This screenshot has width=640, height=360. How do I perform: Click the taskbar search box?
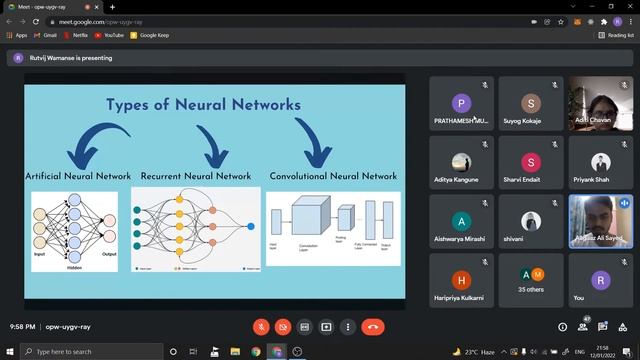(91, 351)
